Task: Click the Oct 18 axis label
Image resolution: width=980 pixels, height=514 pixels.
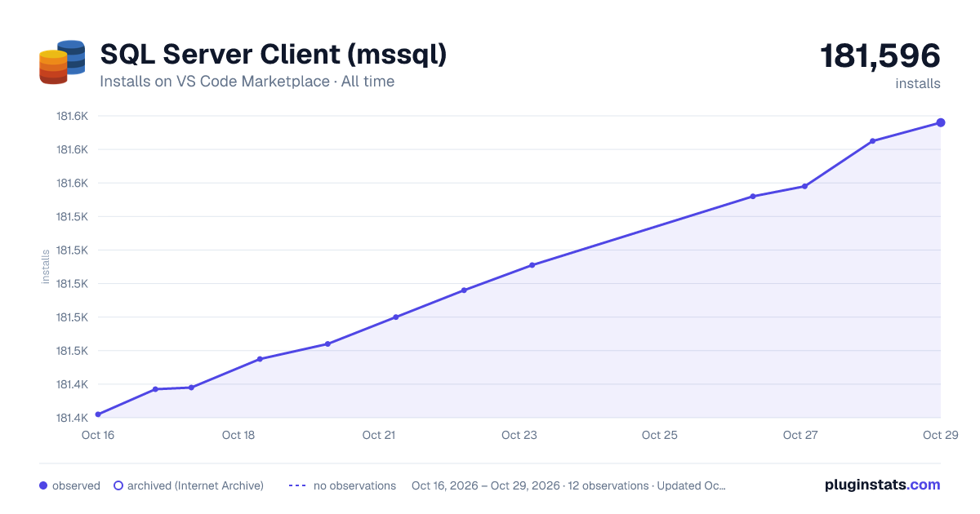Action: coord(238,435)
